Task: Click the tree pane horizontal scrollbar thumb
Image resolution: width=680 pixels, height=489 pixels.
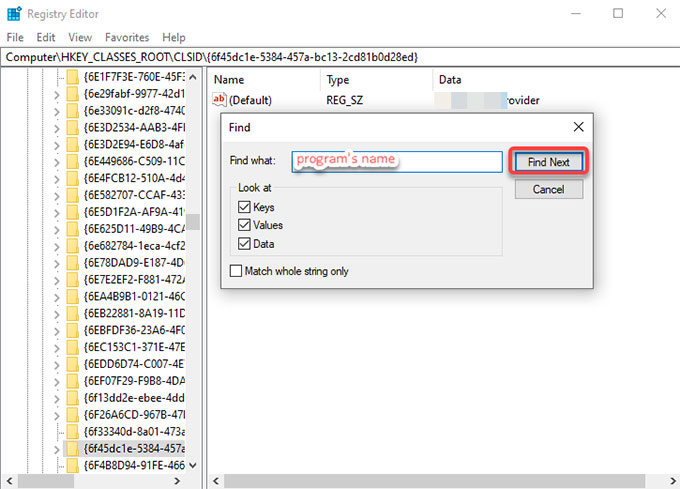Action: click(x=46, y=480)
